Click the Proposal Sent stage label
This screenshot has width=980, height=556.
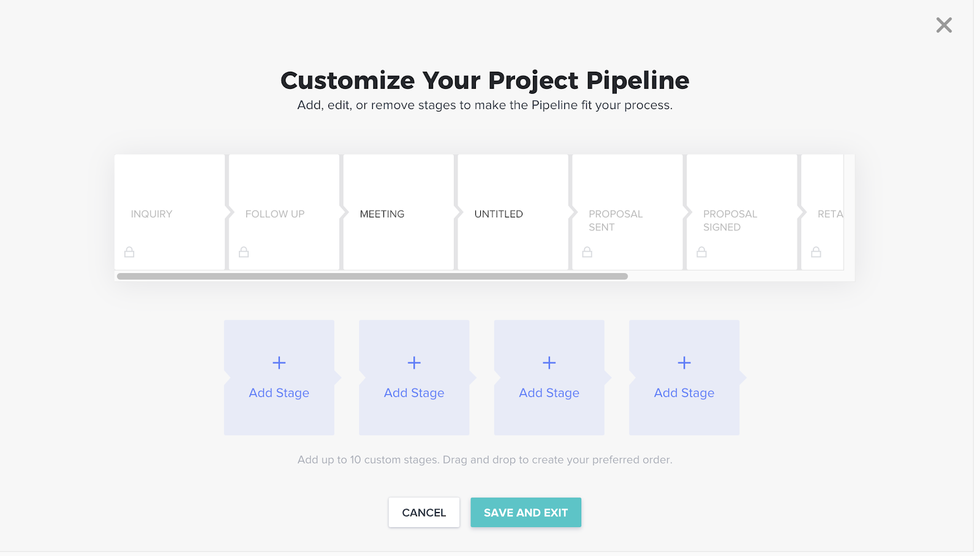(x=616, y=220)
